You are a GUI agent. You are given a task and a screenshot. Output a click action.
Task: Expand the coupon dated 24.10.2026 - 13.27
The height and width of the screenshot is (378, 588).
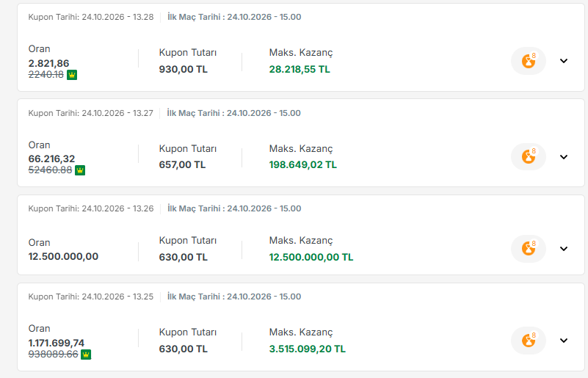click(564, 157)
